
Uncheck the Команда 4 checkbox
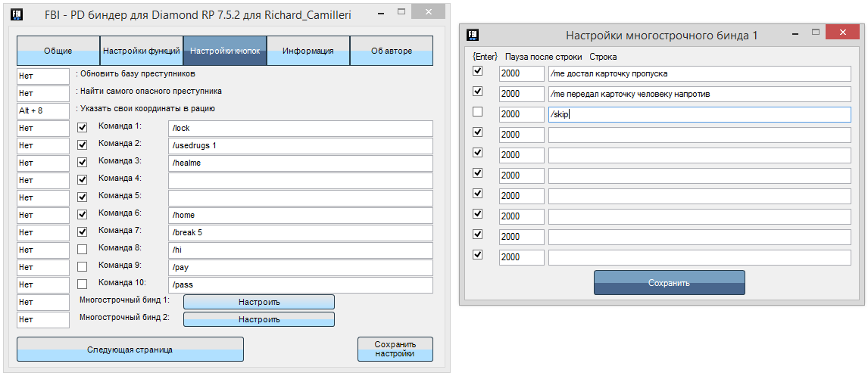[82, 180]
